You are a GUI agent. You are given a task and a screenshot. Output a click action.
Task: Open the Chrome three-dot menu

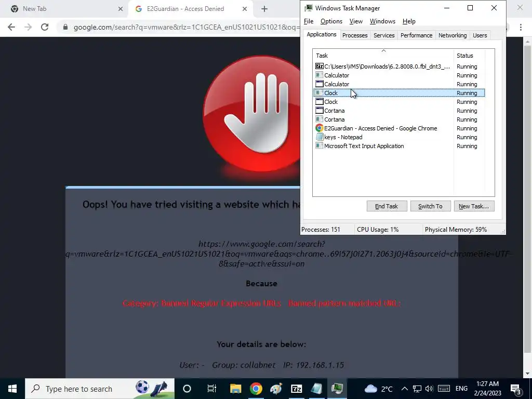(521, 27)
